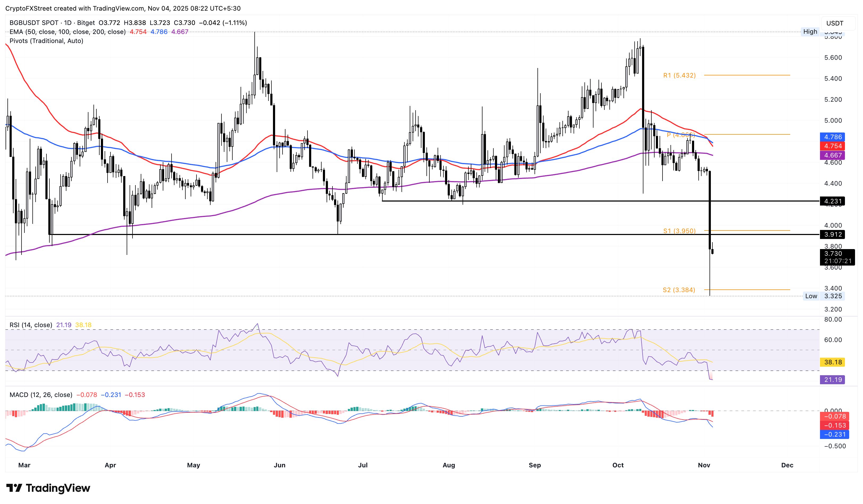The height and width of the screenshot is (504, 863).
Task: Click the R1 (5.432) pivot label
Action: tap(680, 75)
